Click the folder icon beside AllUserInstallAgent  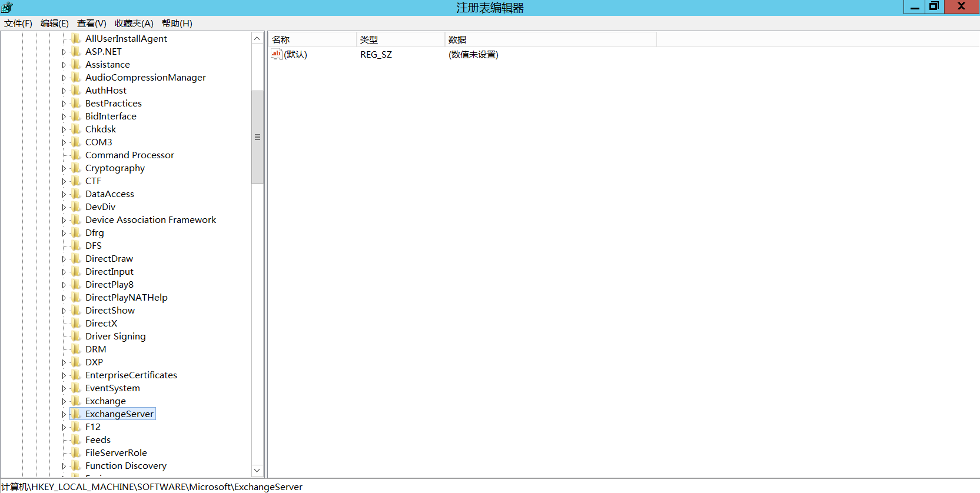77,39
